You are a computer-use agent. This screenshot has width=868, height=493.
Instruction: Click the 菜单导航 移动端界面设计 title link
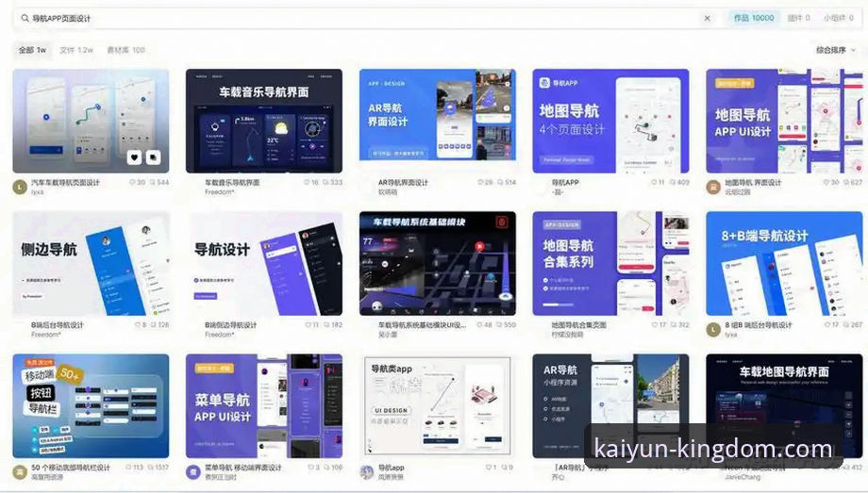243,468
